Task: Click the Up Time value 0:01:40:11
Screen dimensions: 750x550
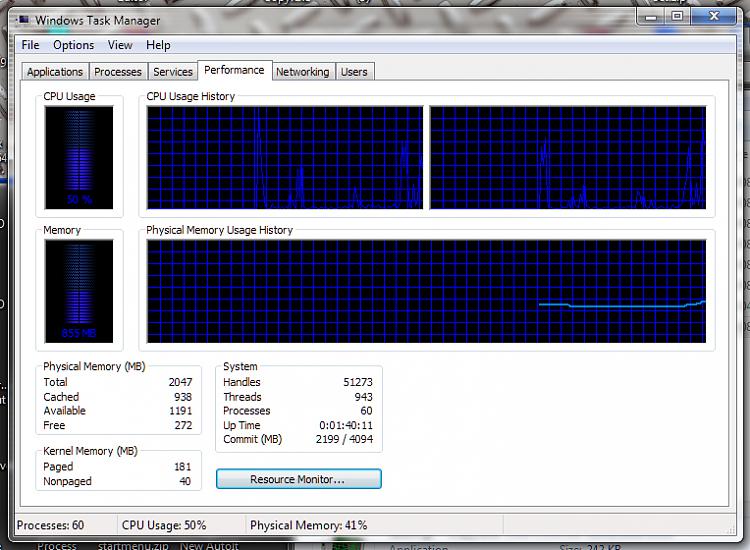Action: click(346, 425)
